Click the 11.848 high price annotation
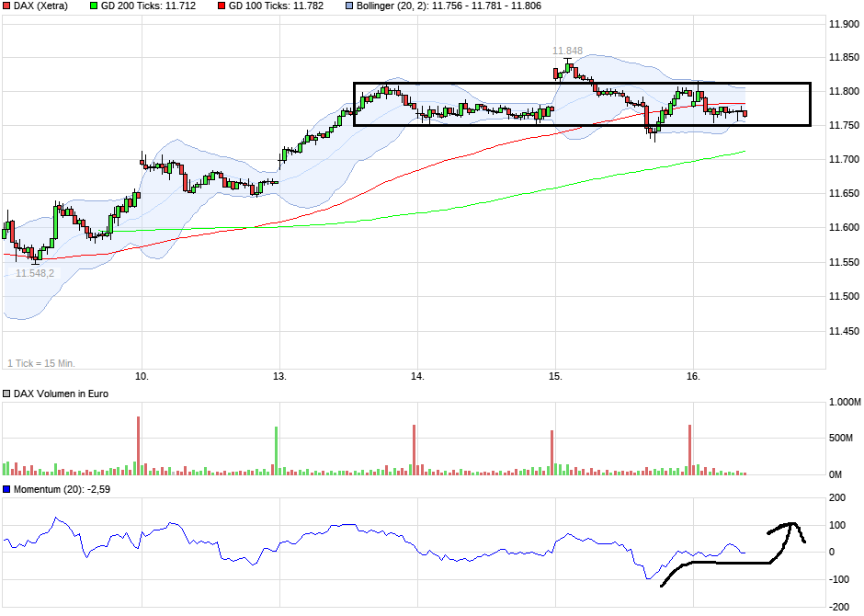864x616 pixels. (567, 51)
